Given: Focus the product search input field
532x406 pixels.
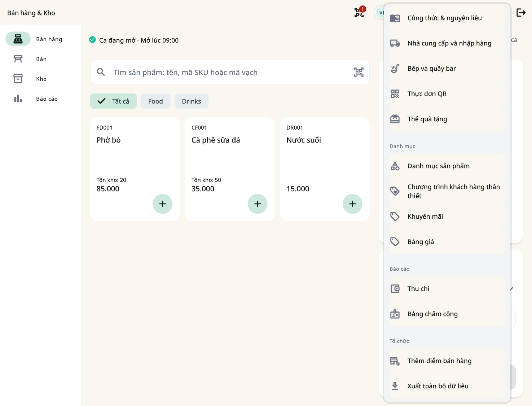Looking at the screenshot, I should [x=230, y=72].
